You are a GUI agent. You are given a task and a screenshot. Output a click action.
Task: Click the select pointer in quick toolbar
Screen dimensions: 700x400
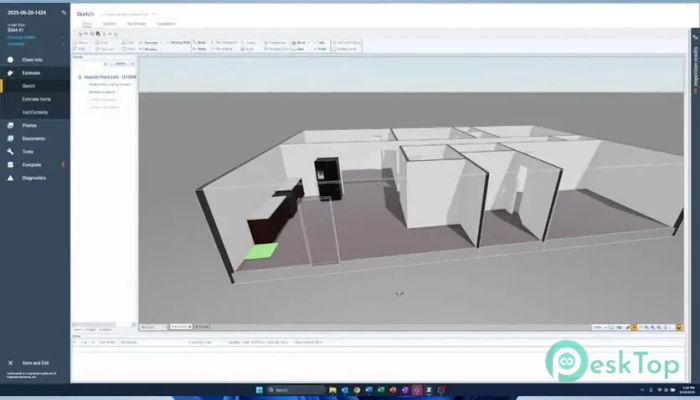80,34
